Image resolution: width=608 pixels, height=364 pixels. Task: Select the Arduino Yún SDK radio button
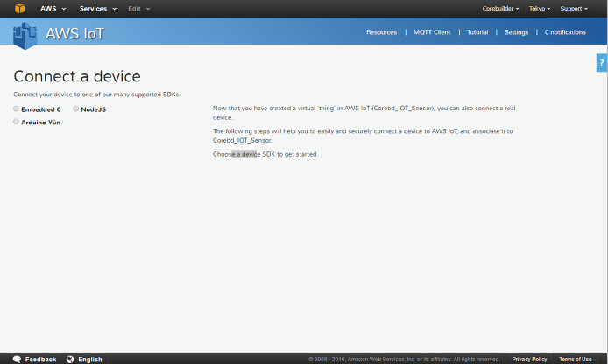coord(17,122)
